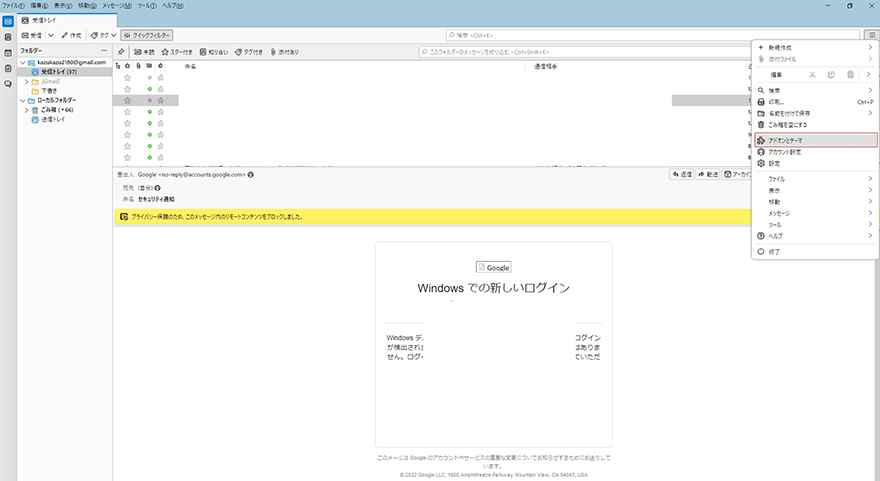
Task: Collapse the ローカルフォルダー tree node
Action: 23,100
